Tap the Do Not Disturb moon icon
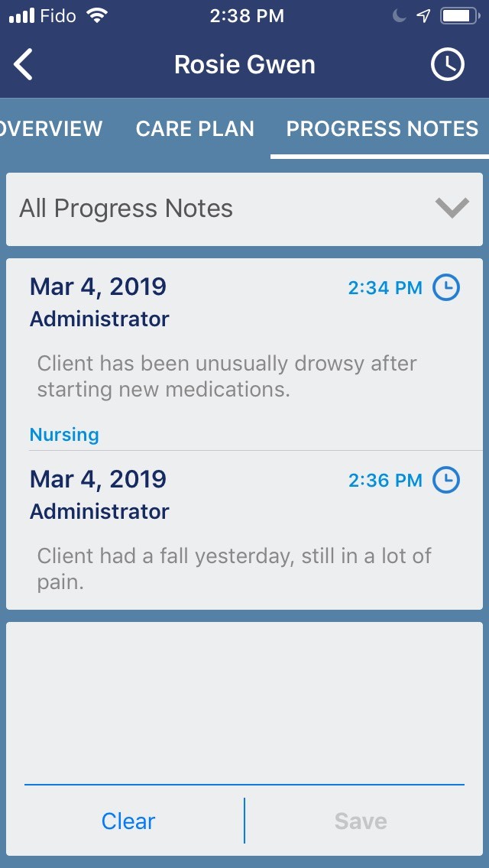The image size is (489, 868). [x=399, y=16]
